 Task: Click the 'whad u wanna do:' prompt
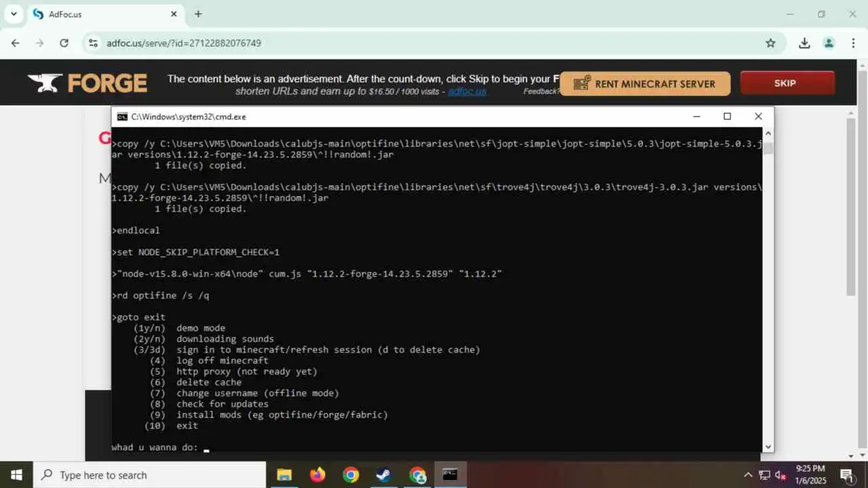pos(155,447)
